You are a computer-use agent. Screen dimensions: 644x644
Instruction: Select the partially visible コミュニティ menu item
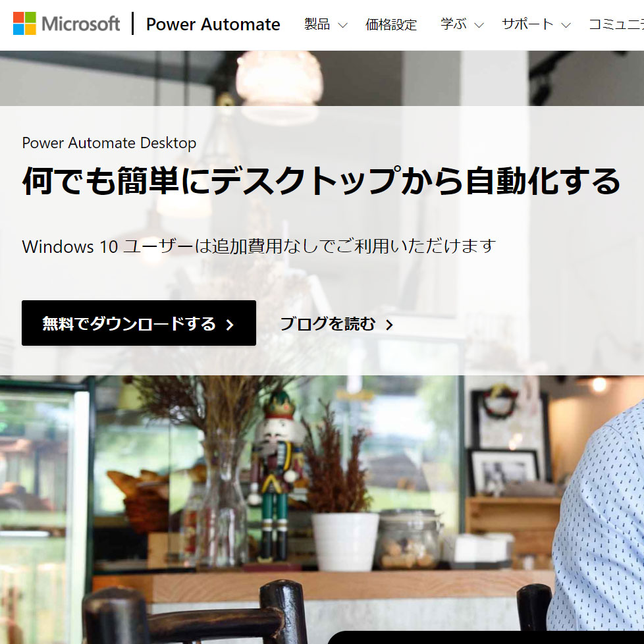pos(616,24)
